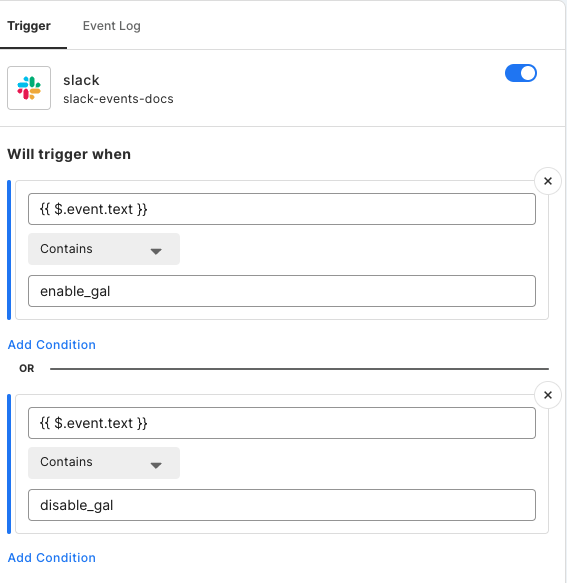Turn off the slack trigger switch
This screenshot has width=567, height=583.
tap(521, 73)
